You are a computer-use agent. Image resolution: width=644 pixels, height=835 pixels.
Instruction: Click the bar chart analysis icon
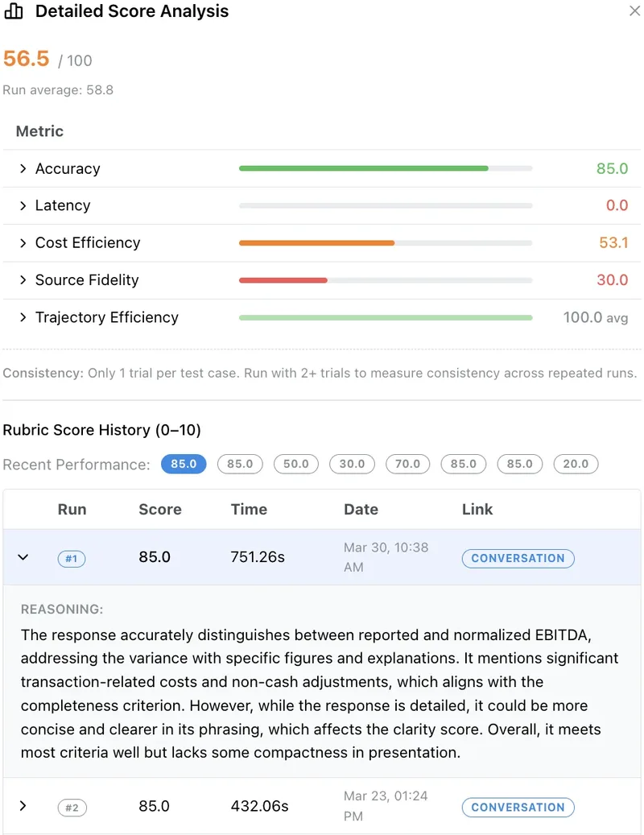click(14, 11)
